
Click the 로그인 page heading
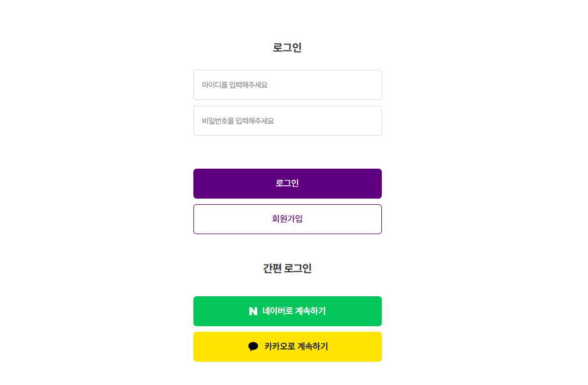coord(287,47)
